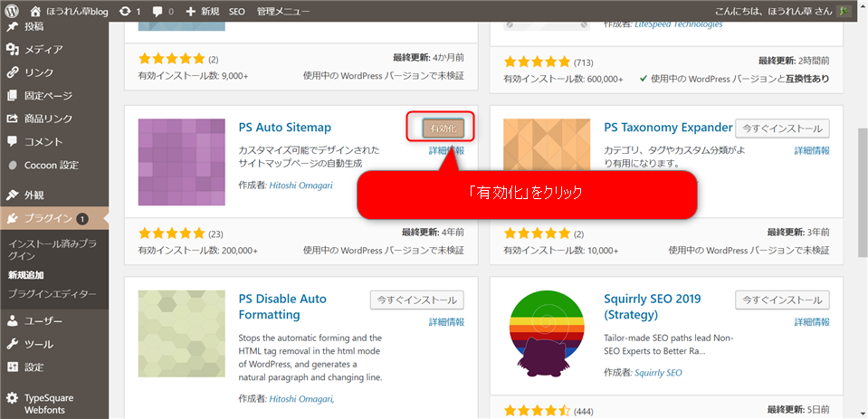The height and width of the screenshot is (419, 868).
Task: Click the PS Auto Sitemap purple thumbnail
Action: (x=182, y=162)
